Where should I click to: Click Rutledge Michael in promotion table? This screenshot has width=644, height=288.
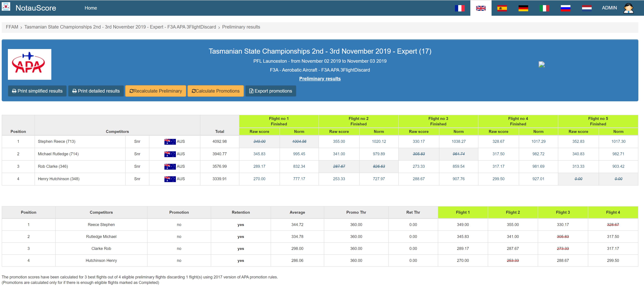[x=101, y=237]
